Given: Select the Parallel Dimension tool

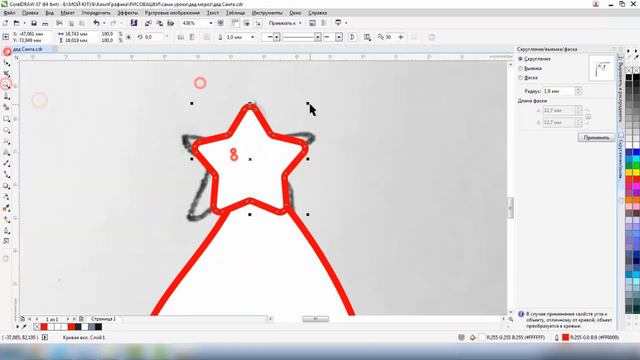Looking at the screenshot, I should pos(7,163).
